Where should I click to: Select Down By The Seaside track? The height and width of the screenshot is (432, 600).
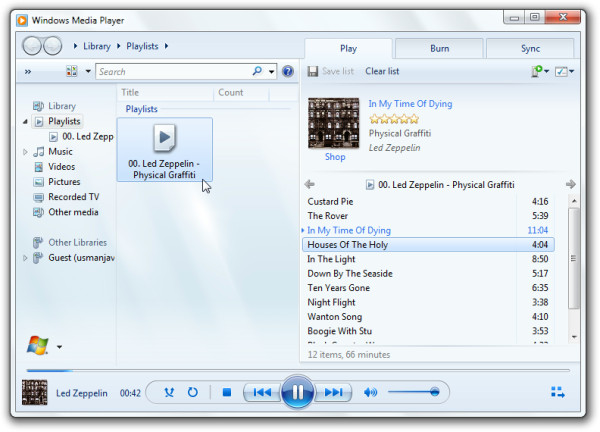coord(428,273)
